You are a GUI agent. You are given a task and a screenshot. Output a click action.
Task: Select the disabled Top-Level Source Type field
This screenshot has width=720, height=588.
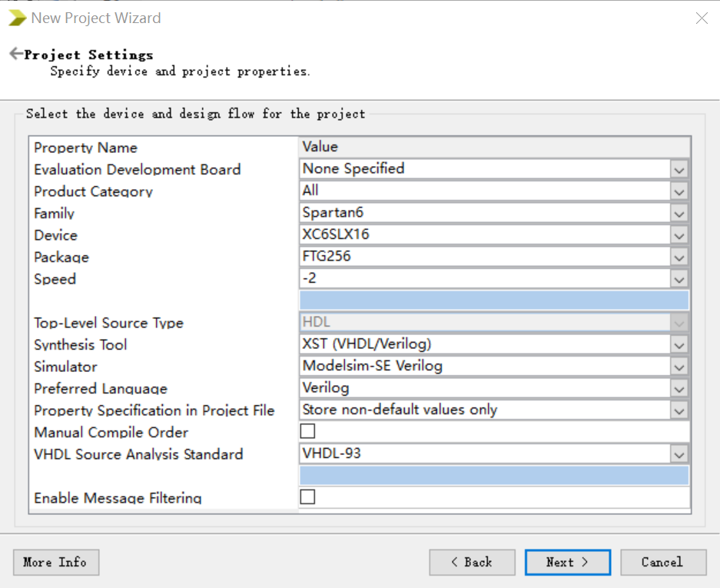[492, 322]
